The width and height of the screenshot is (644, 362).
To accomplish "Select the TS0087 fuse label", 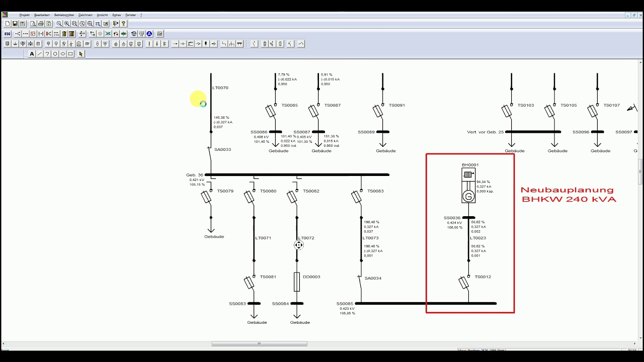I will [333, 105].
